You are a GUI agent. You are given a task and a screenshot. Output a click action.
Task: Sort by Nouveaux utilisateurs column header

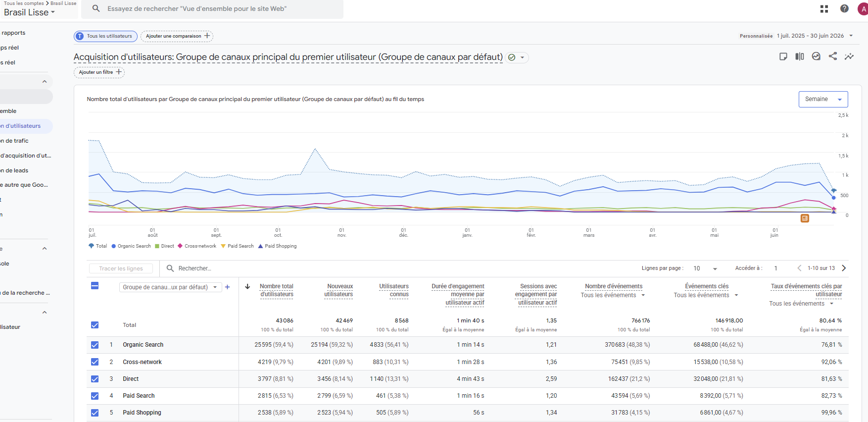339,290
